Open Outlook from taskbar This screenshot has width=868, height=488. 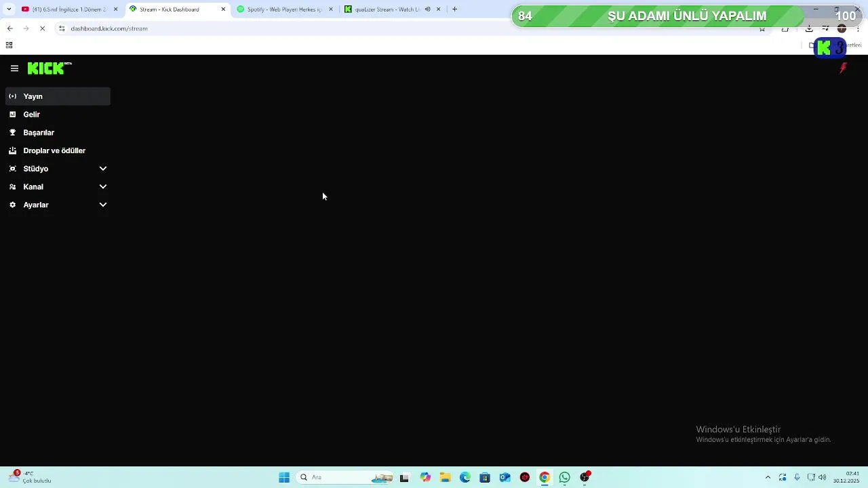(505, 477)
